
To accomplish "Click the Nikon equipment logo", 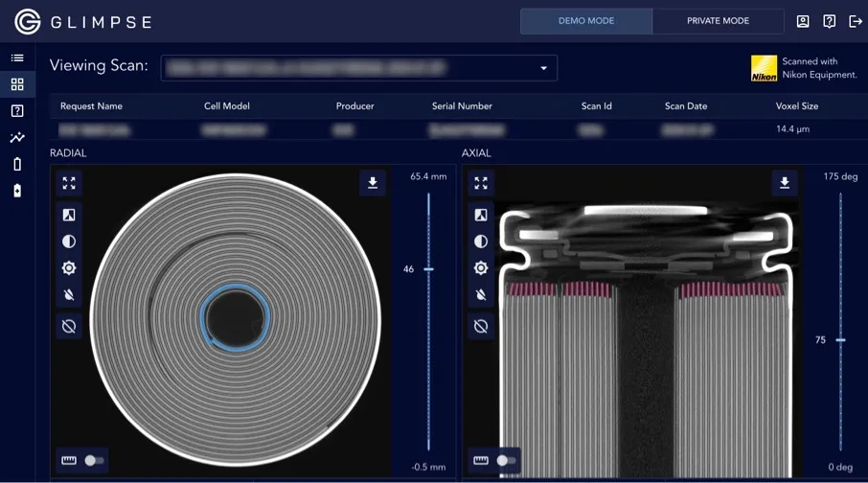I will (x=764, y=68).
